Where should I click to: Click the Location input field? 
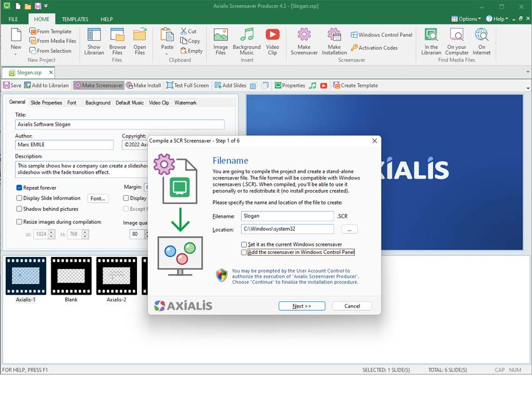tap(287, 229)
